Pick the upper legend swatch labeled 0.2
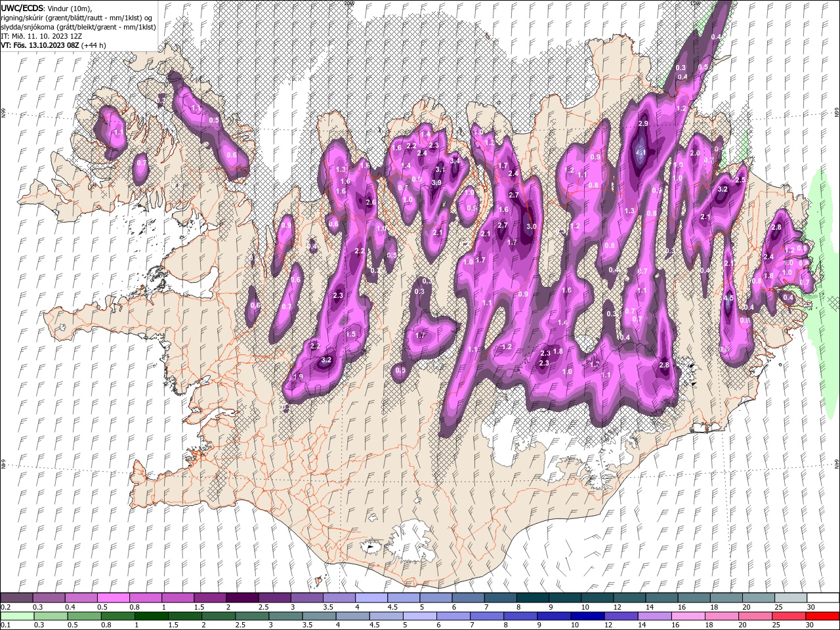 pyautogui.click(x=16, y=598)
